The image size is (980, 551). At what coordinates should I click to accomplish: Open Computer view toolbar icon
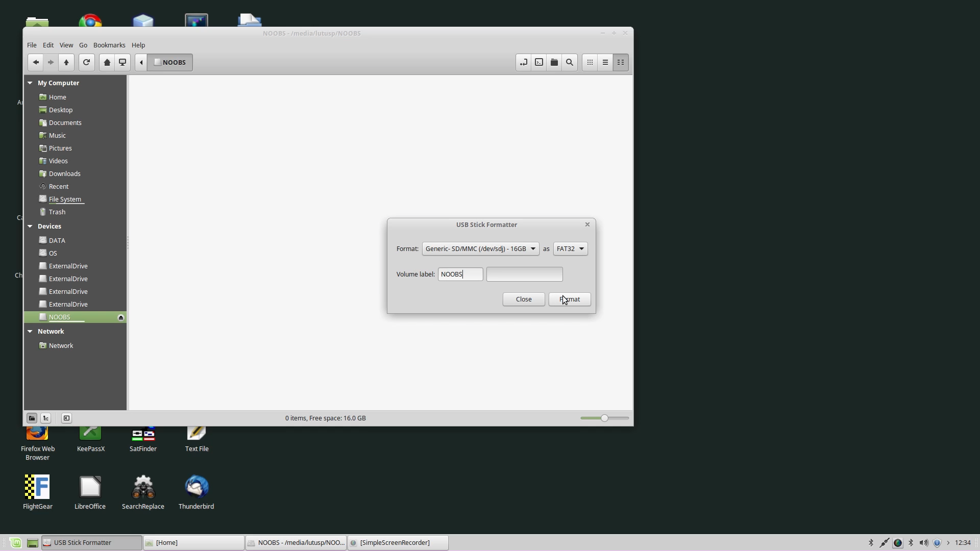tap(122, 62)
